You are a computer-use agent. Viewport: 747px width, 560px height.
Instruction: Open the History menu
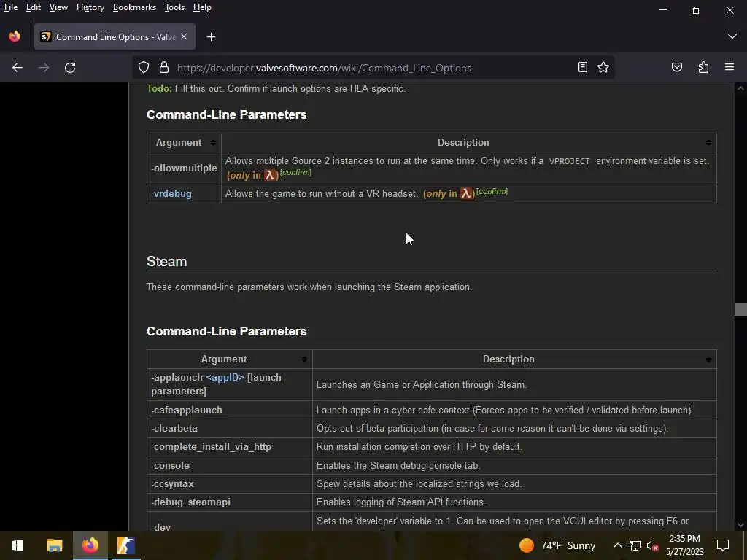90,7
